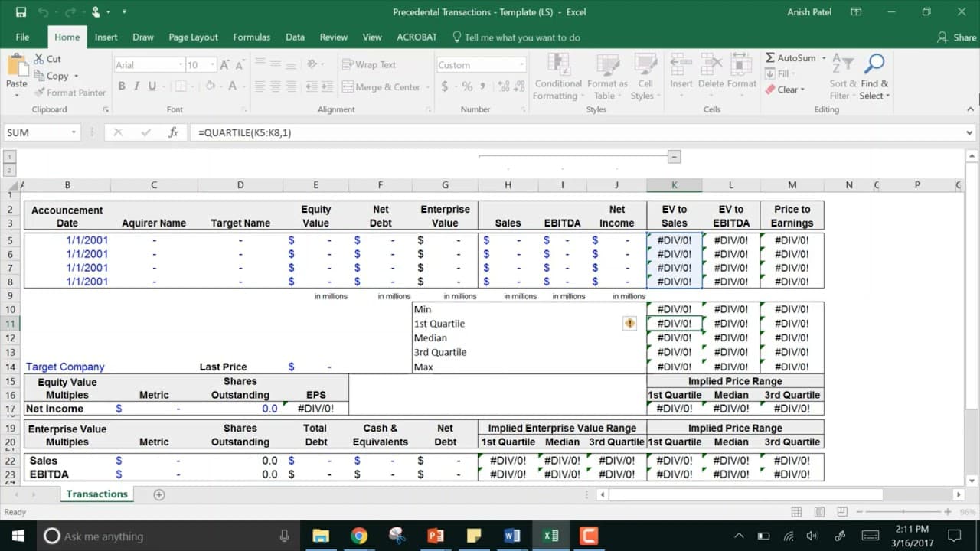The image size is (980, 551).
Task: Open the Sort & Filter menu
Action: [x=842, y=77]
